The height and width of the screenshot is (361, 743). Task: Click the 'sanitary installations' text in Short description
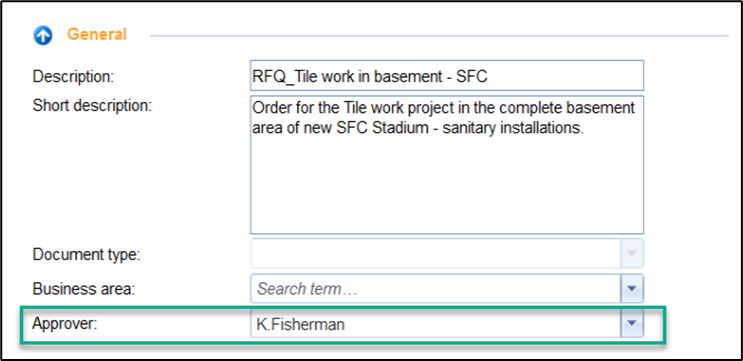pyautogui.click(x=512, y=128)
